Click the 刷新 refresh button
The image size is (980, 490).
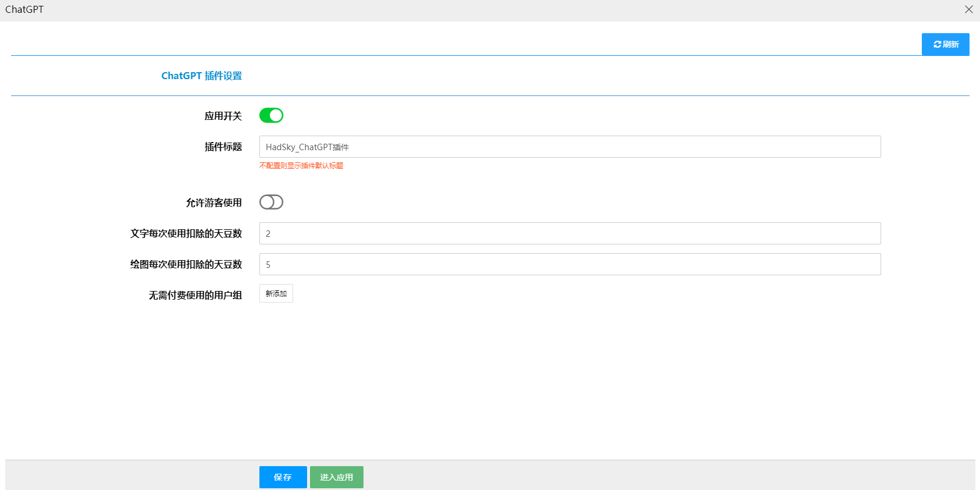945,44
